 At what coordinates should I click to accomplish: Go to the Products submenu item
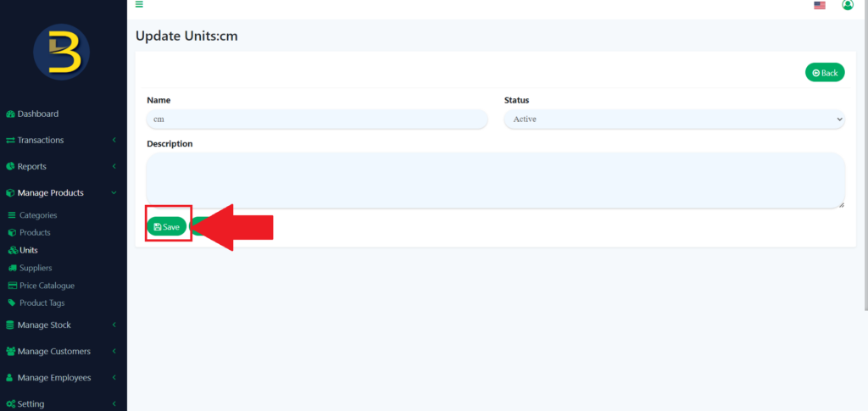coord(35,232)
